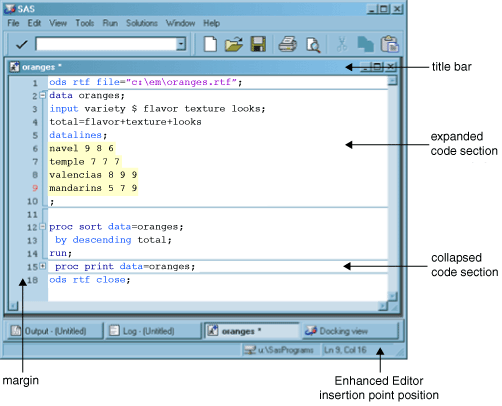Click the 'by descending total;' line
Image resolution: width=502 pixels, height=406 pixels.
tap(113, 240)
